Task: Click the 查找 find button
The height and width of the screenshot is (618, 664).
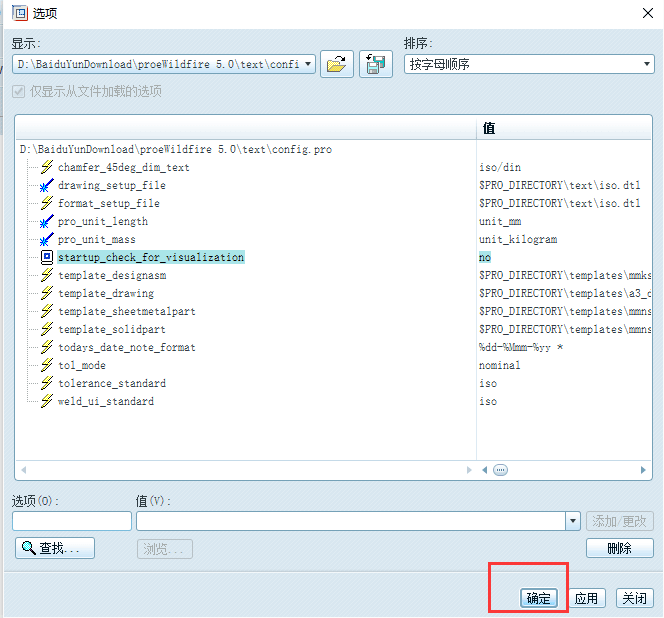Action: pos(55,548)
